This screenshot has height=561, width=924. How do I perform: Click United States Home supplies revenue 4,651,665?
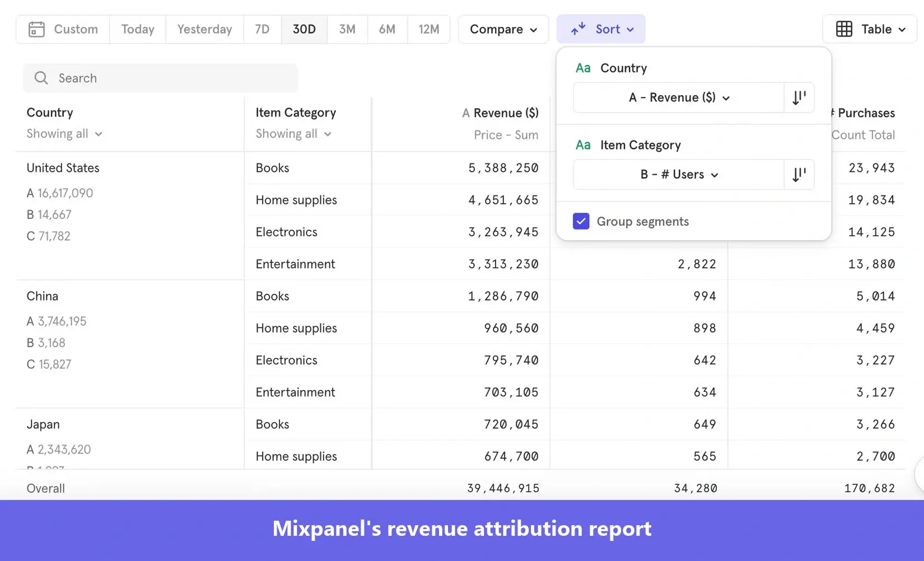503,200
